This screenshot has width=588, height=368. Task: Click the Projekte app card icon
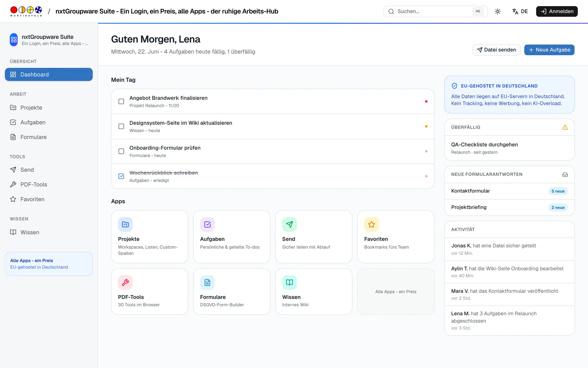point(125,224)
